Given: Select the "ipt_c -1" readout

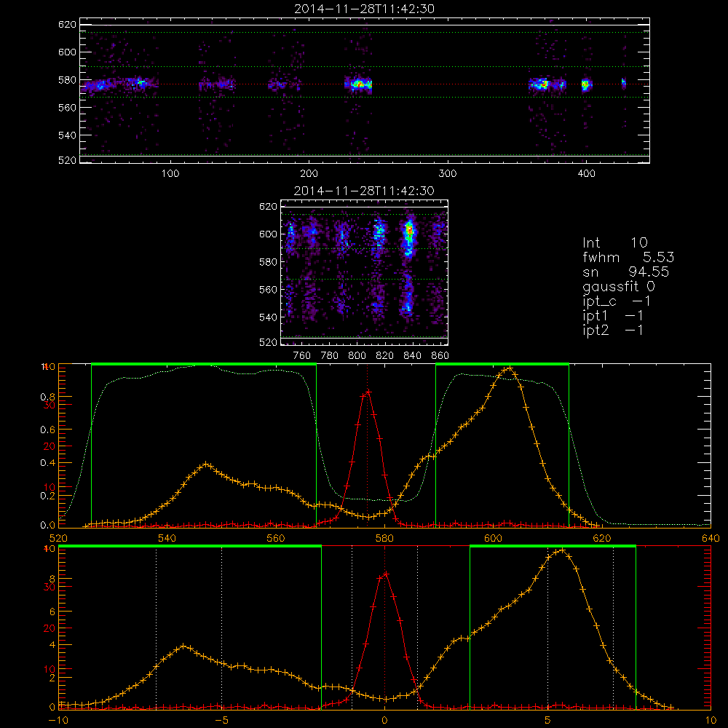Looking at the screenshot, I should [x=617, y=301].
